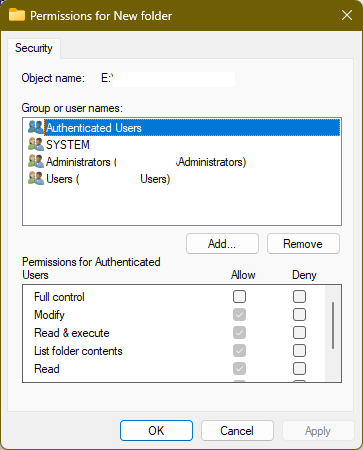Check Deny for Read & execute

click(x=299, y=332)
